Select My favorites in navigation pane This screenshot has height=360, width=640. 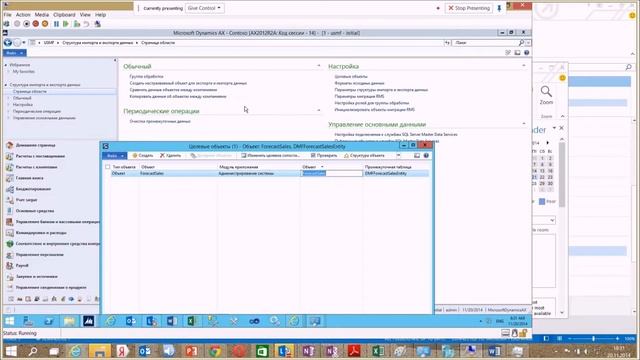pos(24,71)
